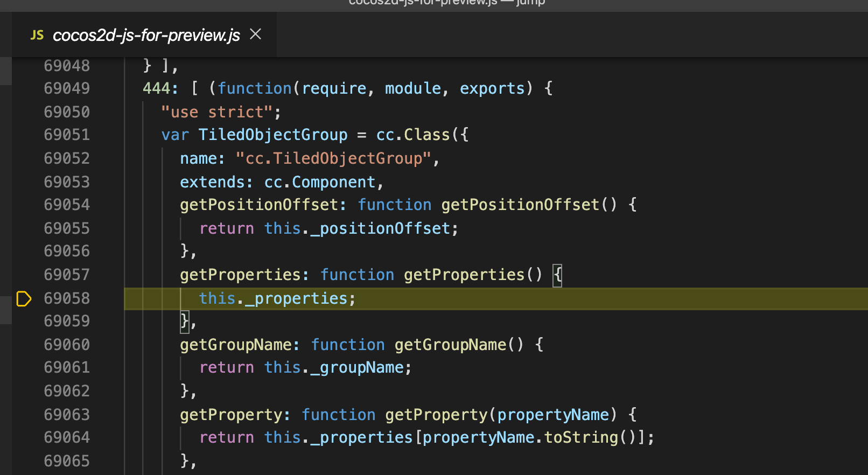
Task: Click cc.Component on the extends line
Action: 320,182
